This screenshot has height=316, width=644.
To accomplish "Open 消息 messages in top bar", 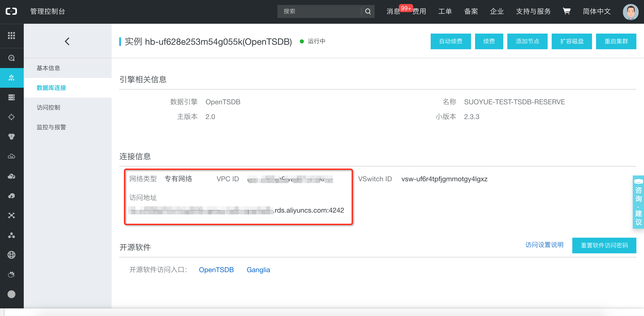I will tap(393, 11).
